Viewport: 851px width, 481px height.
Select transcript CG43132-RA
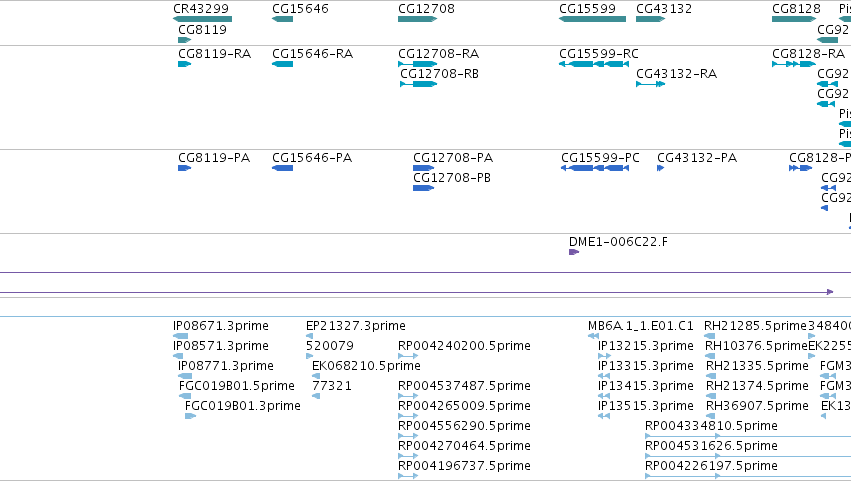(650, 84)
